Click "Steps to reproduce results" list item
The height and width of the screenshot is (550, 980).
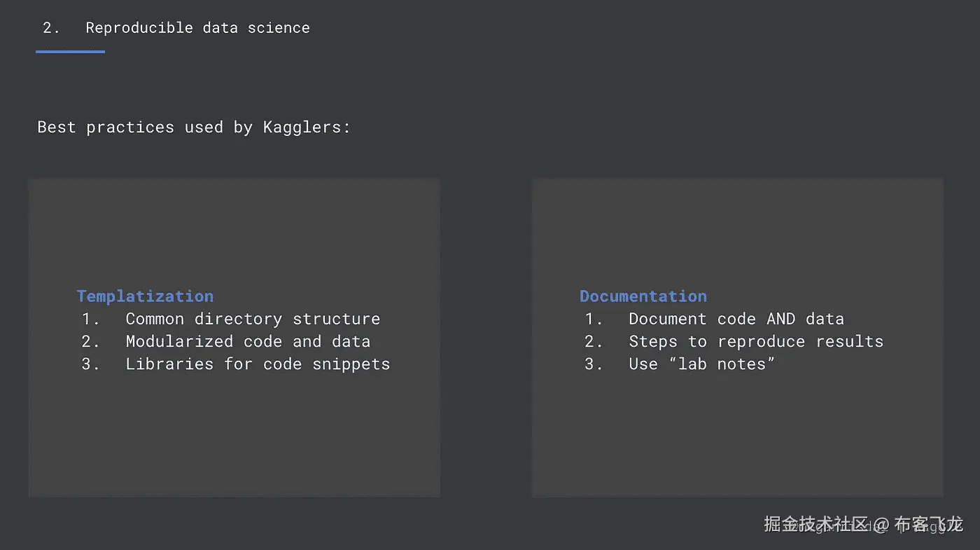click(756, 342)
